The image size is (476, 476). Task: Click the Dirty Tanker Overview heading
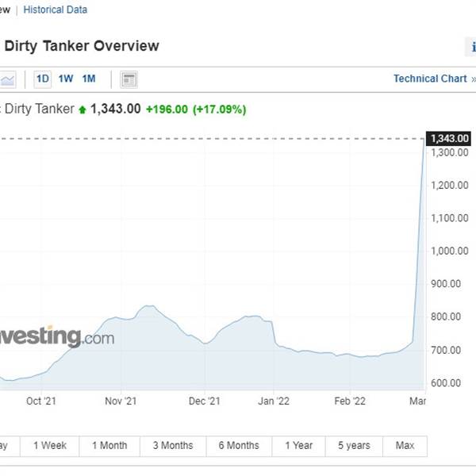82,46
